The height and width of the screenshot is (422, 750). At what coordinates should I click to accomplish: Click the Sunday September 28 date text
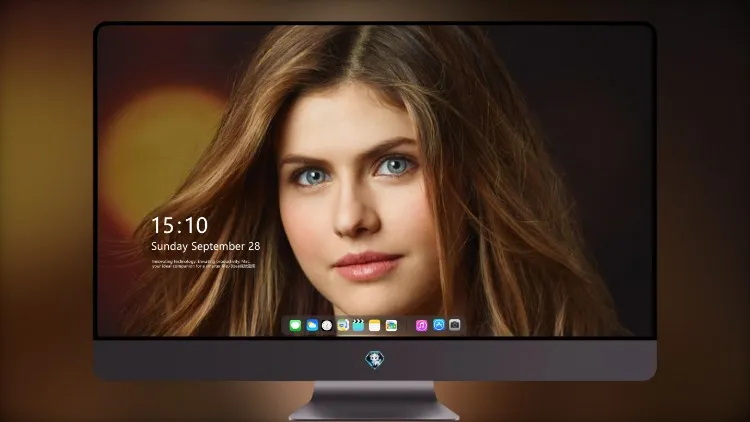pyautogui.click(x=206, y=246)
